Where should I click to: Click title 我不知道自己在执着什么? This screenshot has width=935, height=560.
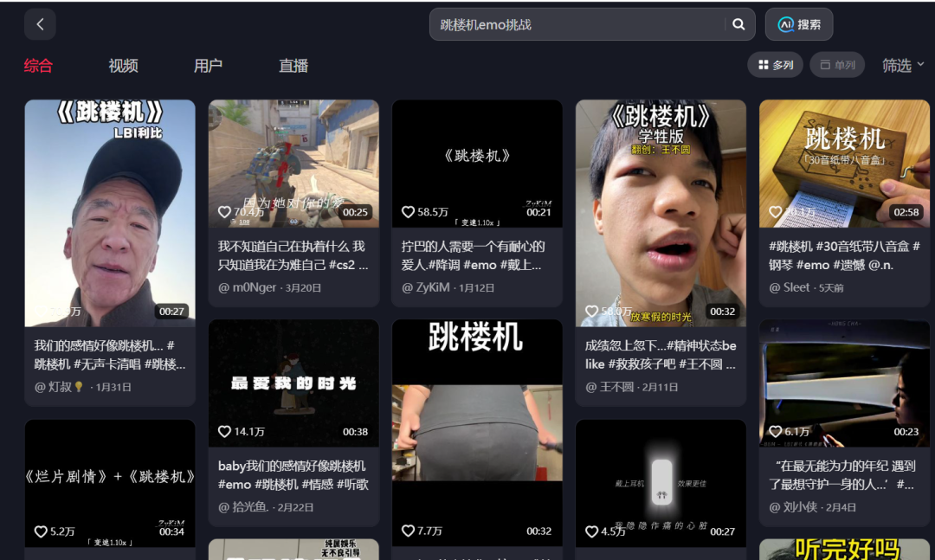[293, 255]
